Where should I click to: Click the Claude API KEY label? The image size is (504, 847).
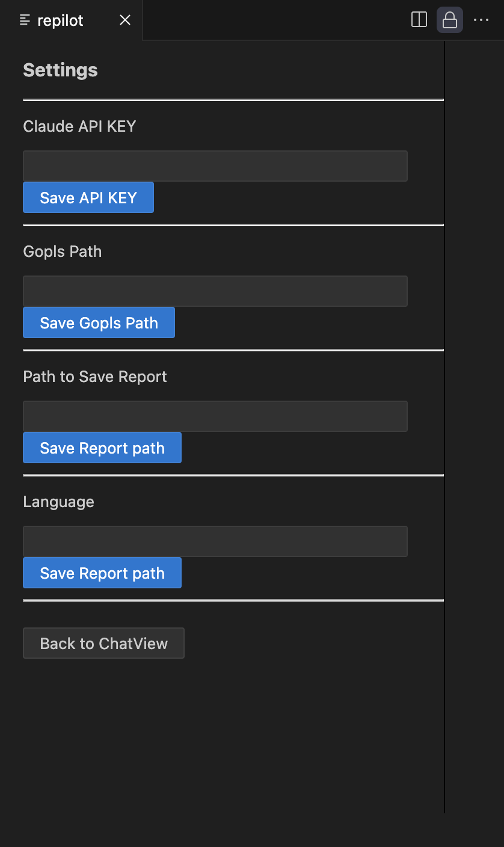79,126
